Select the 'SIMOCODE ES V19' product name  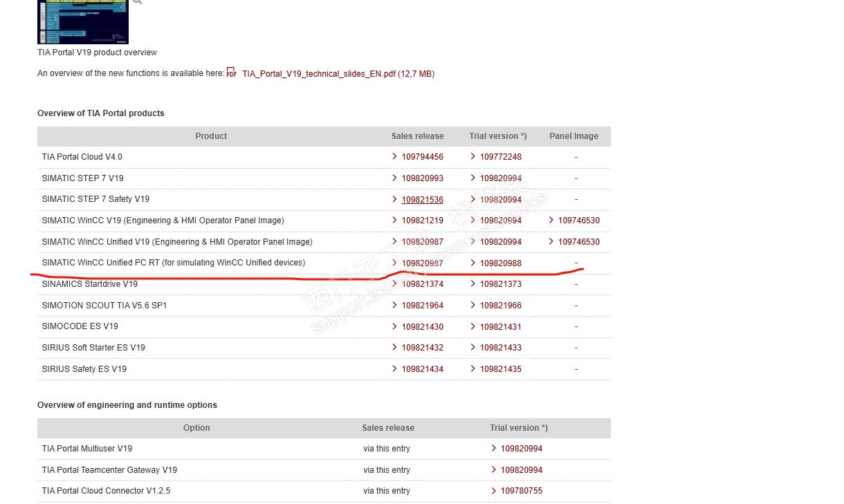tap(80, 326)
